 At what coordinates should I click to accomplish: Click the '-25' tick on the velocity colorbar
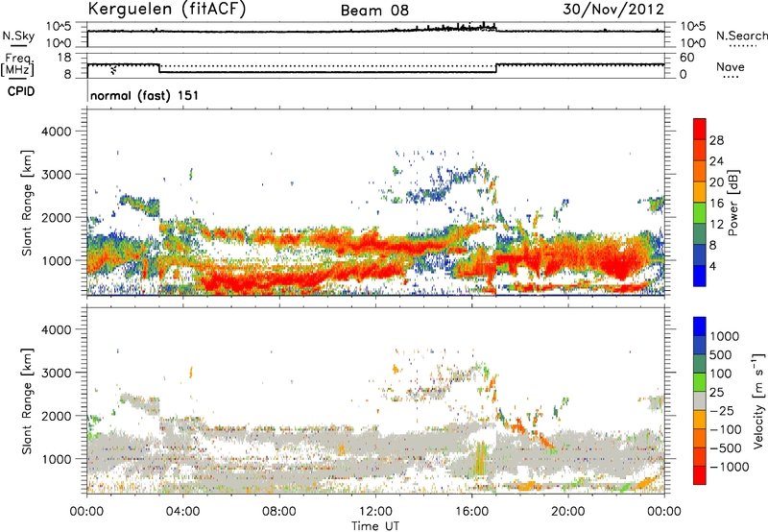[722, 410]
